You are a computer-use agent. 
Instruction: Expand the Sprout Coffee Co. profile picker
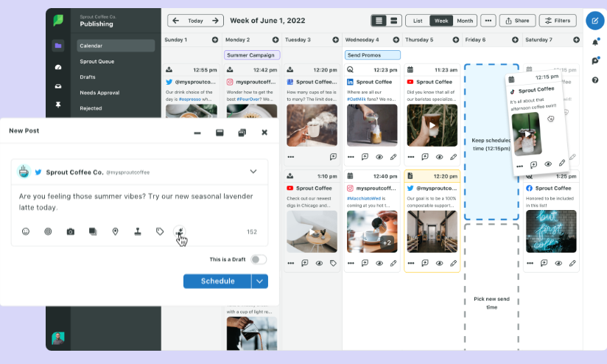(253, 172)
